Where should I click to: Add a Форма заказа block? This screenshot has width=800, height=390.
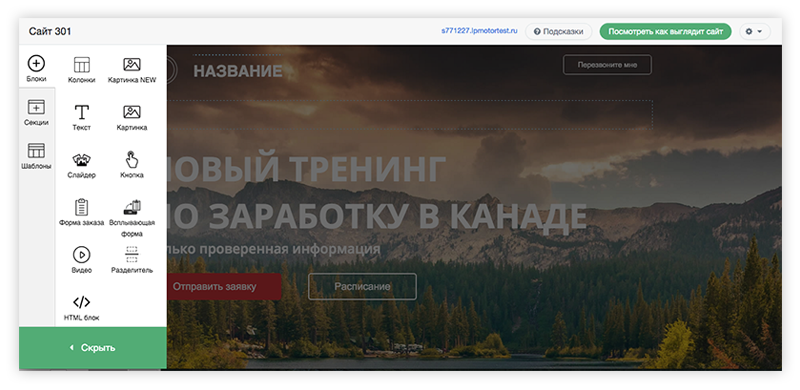tap(82, 212)
